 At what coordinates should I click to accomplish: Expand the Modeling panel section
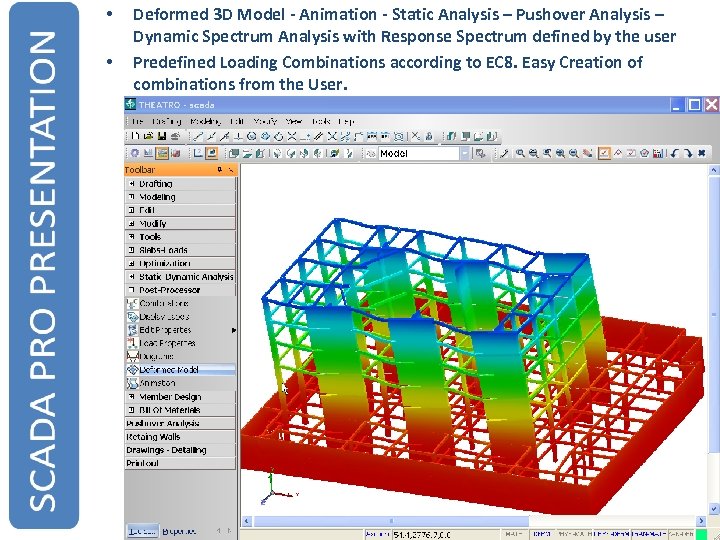(180, 197)
